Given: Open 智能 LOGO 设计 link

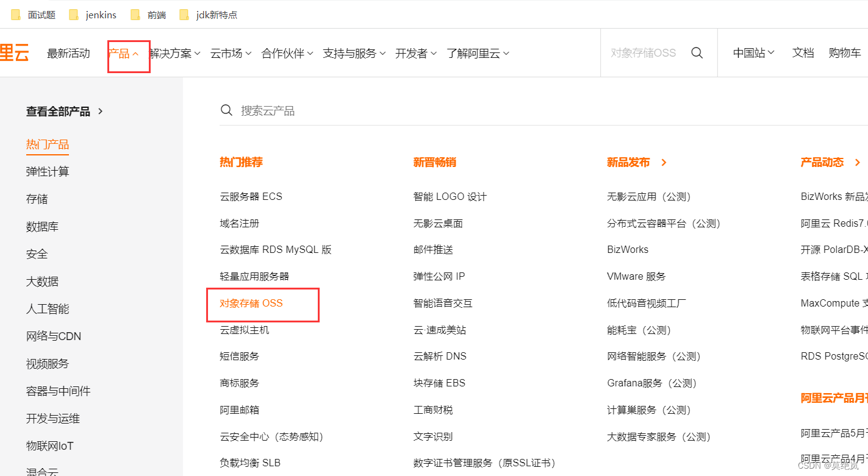Looking at the screenshot, I should tap(450, 196).
